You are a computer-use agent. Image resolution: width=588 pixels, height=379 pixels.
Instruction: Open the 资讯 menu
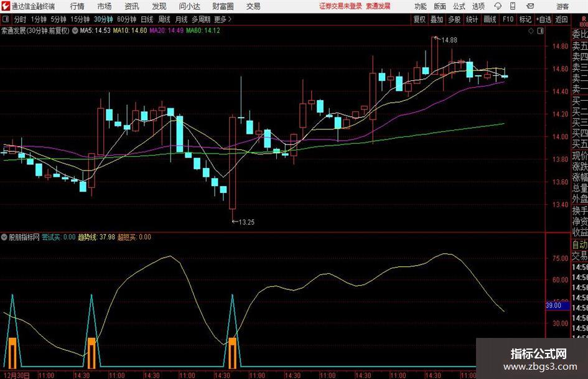click(132, 6)
